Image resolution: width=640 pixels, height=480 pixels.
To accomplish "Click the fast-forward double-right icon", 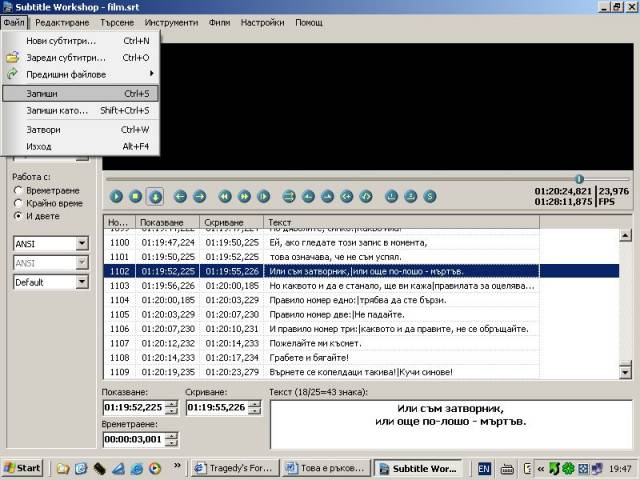I will [244, 197].
